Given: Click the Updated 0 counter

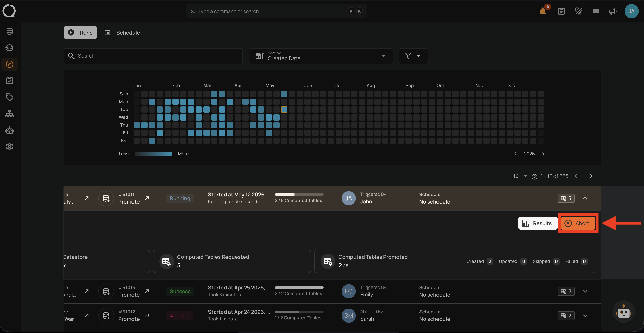Looking at the screenshot, I should (513, 261).
